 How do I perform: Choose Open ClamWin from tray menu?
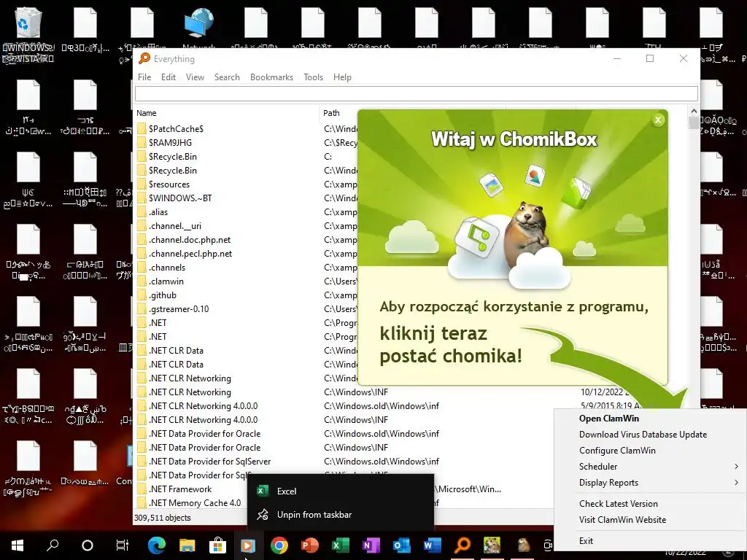click(609, 418)
